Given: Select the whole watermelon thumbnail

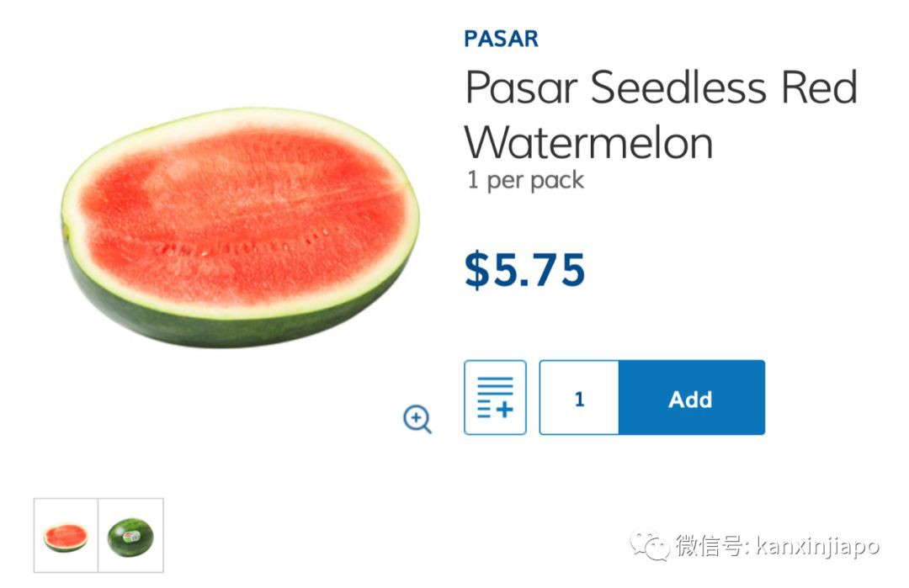Looking at the screenshot, I should tap(130, 536).
